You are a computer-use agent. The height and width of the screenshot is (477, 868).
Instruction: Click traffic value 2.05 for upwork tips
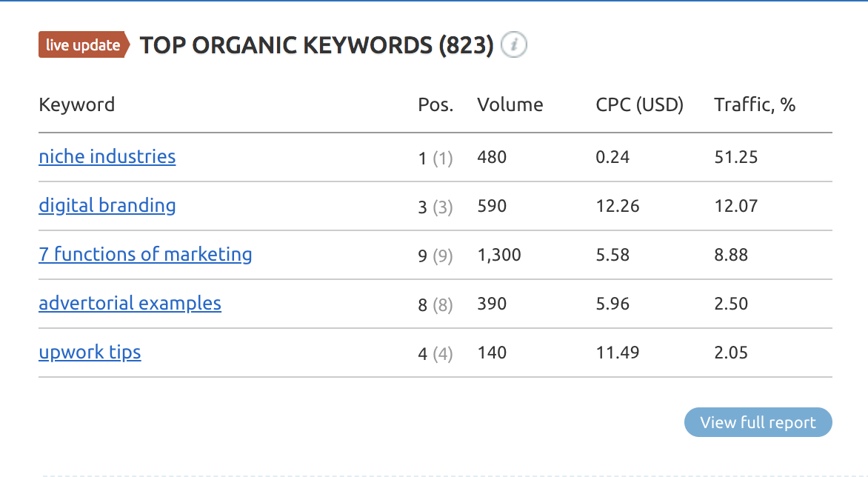click(731, 353)
